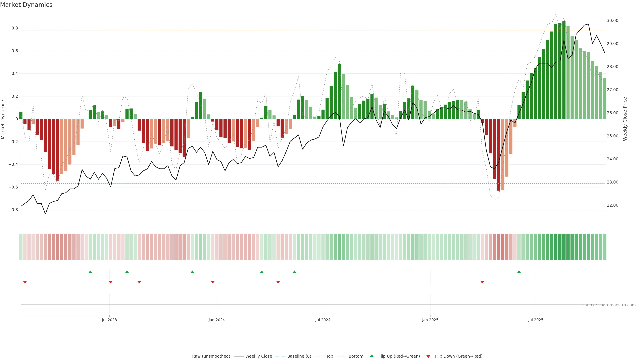
Task: Toggle the Weekly Close legend entry
Action: [x=258, y=356]
